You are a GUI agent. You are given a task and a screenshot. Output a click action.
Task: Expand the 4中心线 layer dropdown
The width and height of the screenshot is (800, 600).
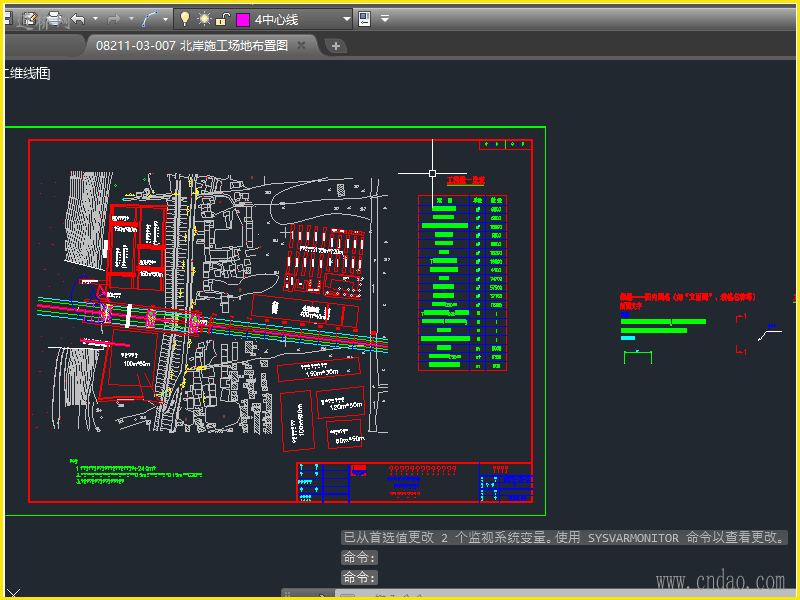[x=346, y=19]
